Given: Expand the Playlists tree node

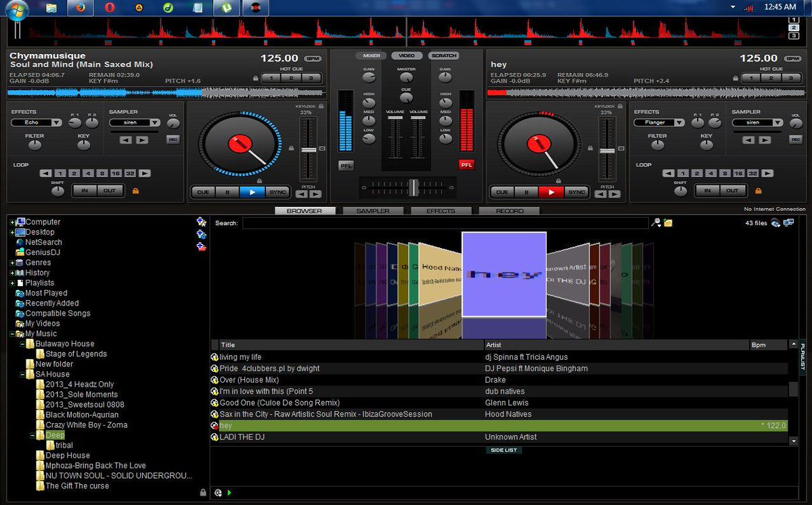Looking at the screenshot, I should click(13, 283).
